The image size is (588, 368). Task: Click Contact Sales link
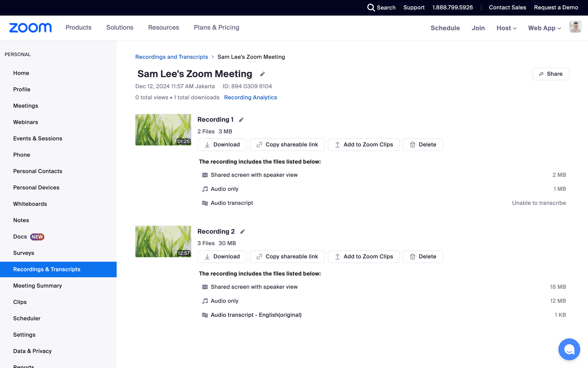507,7
